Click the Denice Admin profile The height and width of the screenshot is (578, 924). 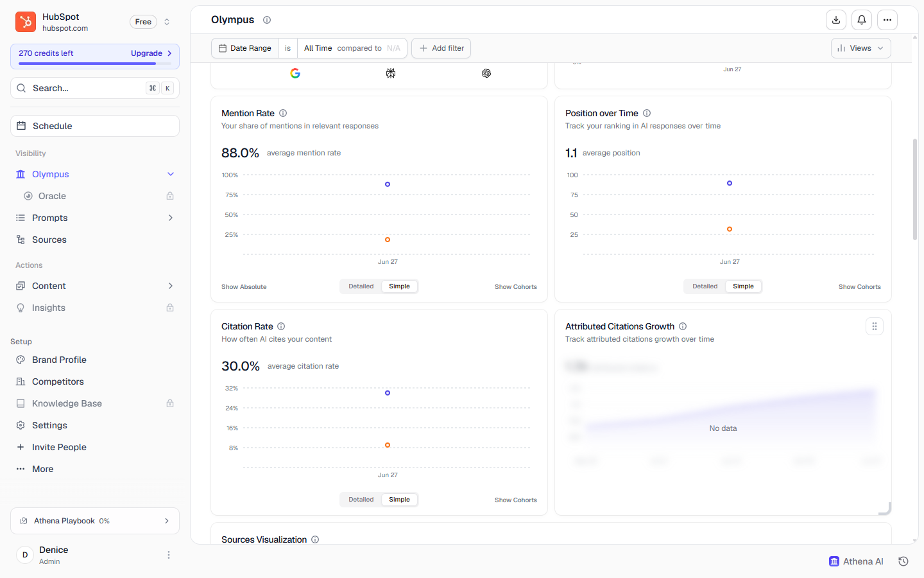click(x=95, y=555)
